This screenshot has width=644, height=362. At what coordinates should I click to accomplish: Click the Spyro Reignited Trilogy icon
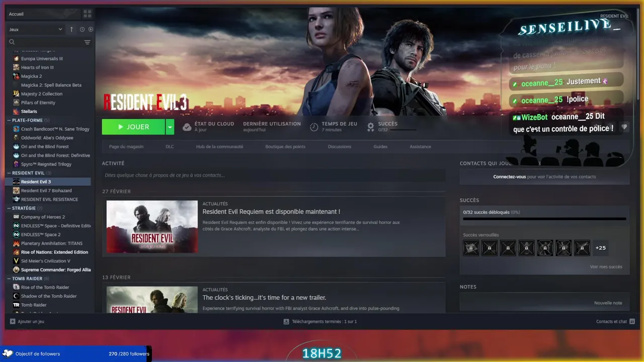17,164
